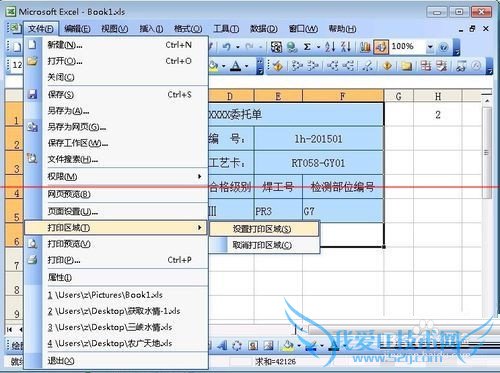
Task: Click the New Comment yellow note icon
Action: coord(406,66)
